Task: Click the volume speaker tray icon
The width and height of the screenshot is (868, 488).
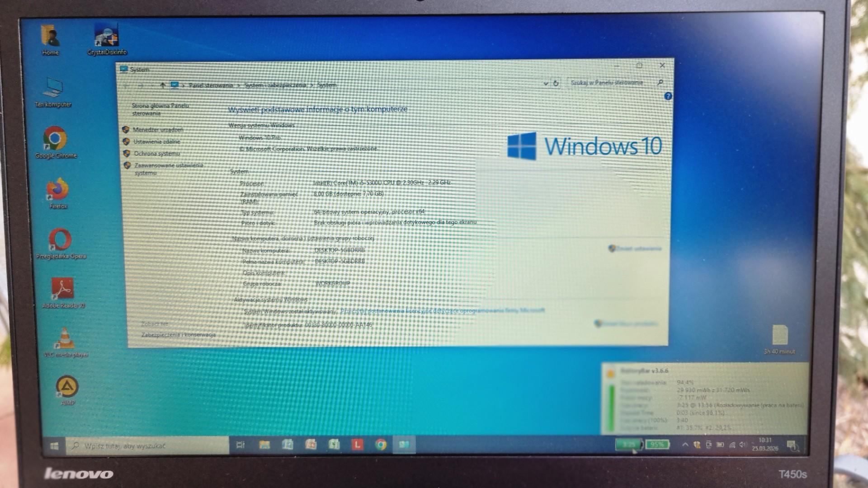Action: pos(743,445)
